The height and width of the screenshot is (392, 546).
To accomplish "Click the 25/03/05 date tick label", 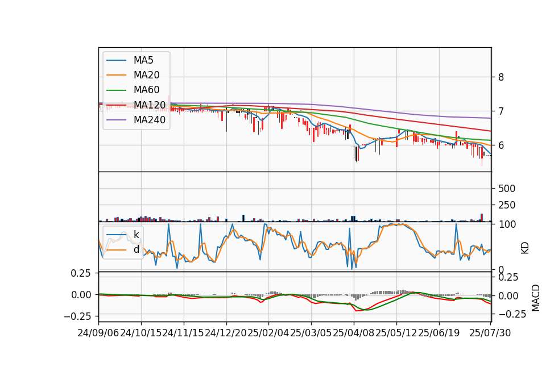I will [311, 333].
